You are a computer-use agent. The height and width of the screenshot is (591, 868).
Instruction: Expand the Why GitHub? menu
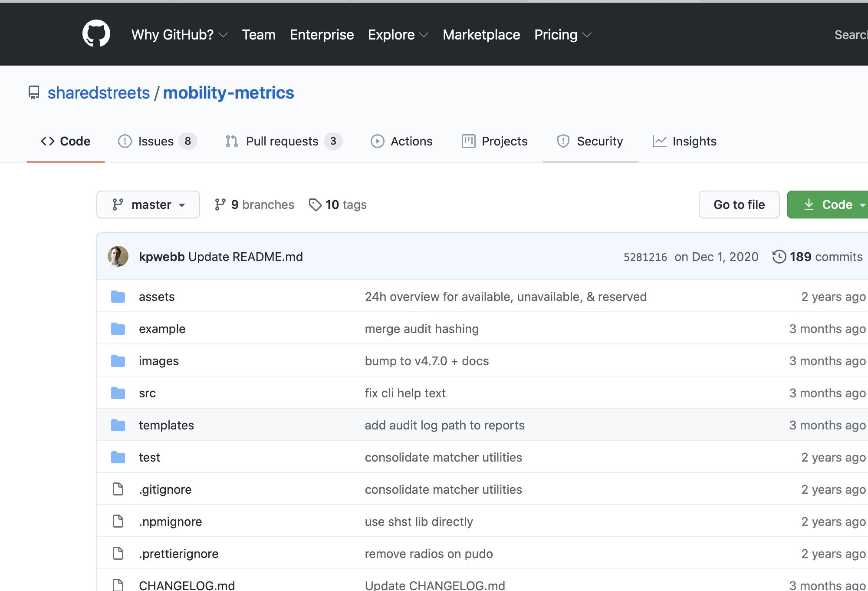click(179, 35)
